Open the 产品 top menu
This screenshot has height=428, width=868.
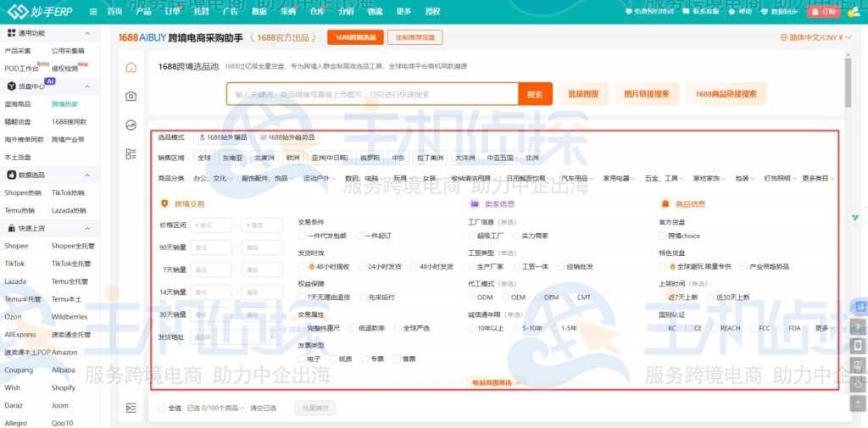(x=143, y=12)
